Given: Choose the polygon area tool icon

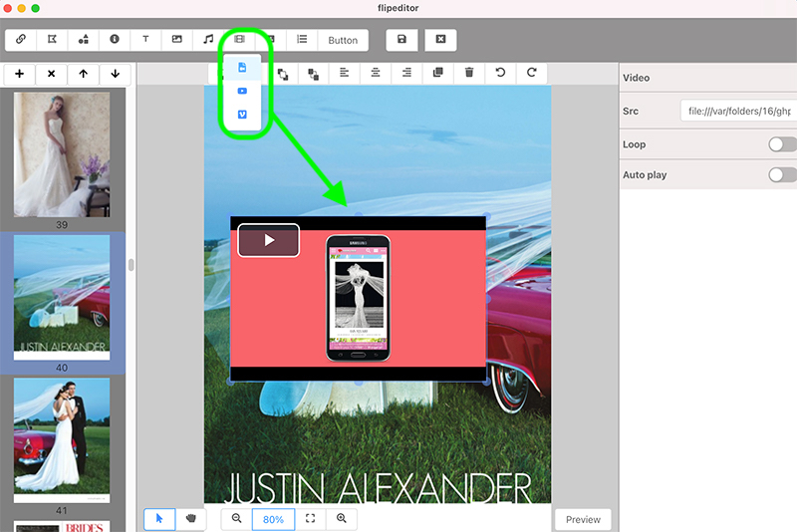Looking at the screenshot, I should pyautogui.click(x=52, y=39).
